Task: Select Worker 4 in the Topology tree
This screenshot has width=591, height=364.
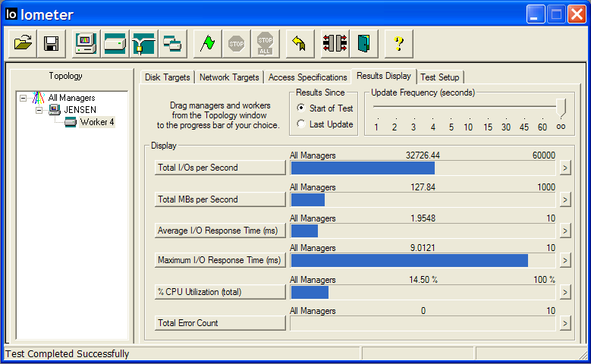Action: point(97,122)
